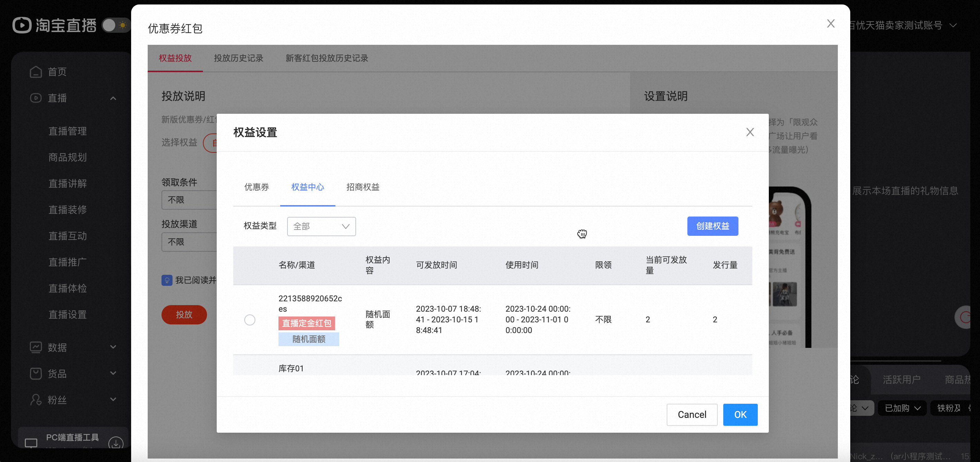Select the 权益中心 tab
Viewport: 980px width, 462px height.
pyautogui.click(x=307, y=187)
